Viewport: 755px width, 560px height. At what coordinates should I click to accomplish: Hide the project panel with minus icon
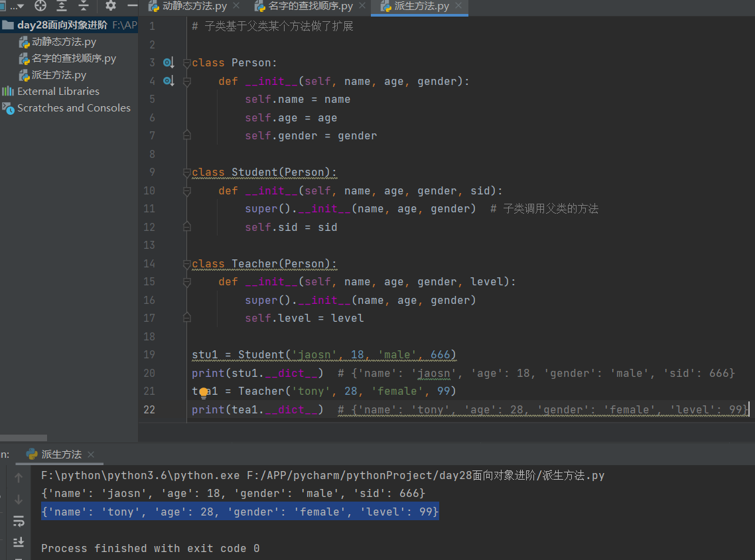click(133, 6)
